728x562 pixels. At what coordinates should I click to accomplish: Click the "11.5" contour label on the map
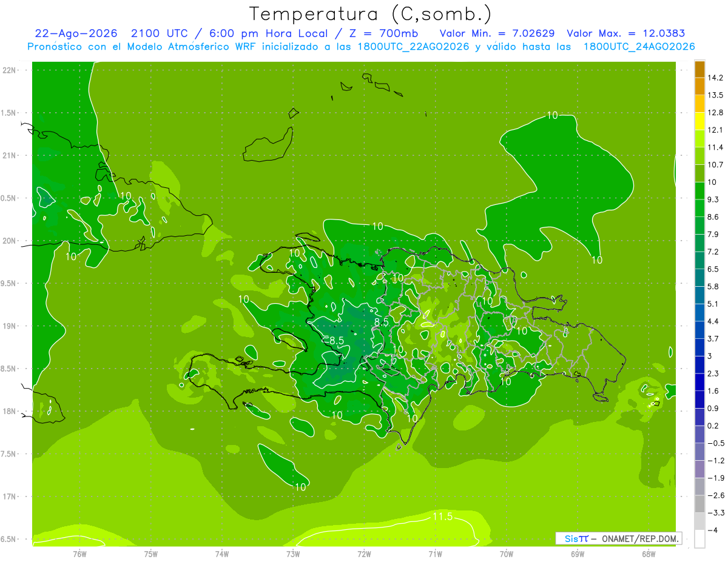pos(442,517)
